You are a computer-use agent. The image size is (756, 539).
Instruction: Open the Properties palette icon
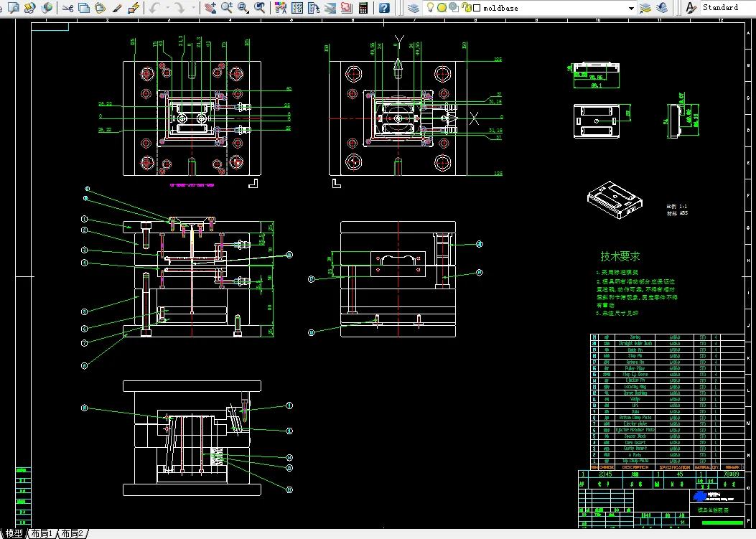pyautogui.click(x=281, y=7)
